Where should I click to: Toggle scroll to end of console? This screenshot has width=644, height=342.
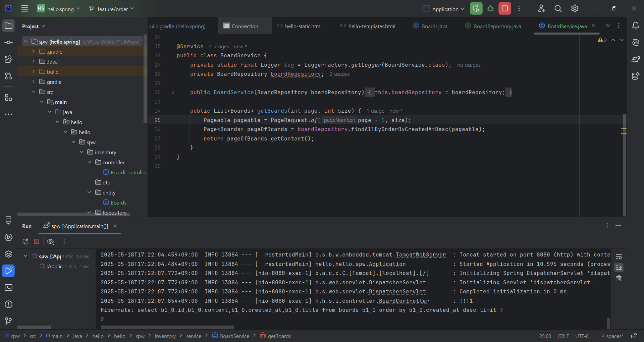(619, 267)
